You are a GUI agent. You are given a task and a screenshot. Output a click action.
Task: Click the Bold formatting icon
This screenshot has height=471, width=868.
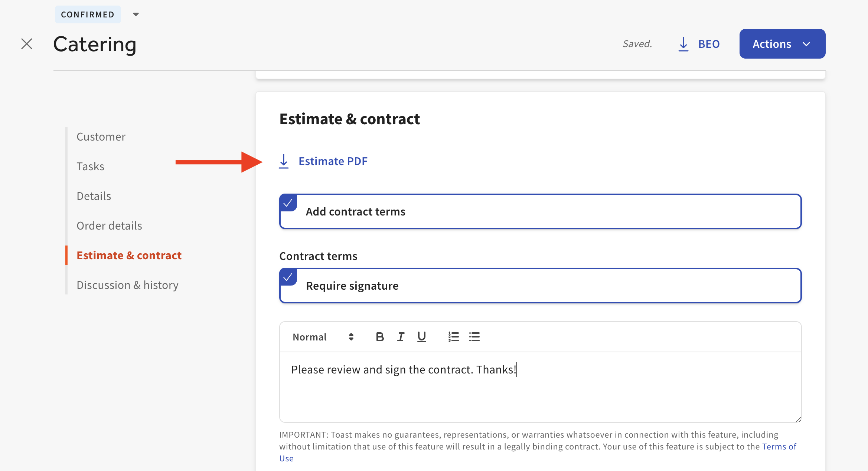379,337
